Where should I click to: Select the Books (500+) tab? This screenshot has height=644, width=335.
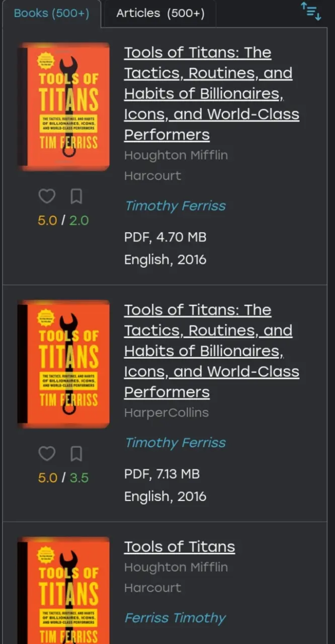tap(51, 14)
